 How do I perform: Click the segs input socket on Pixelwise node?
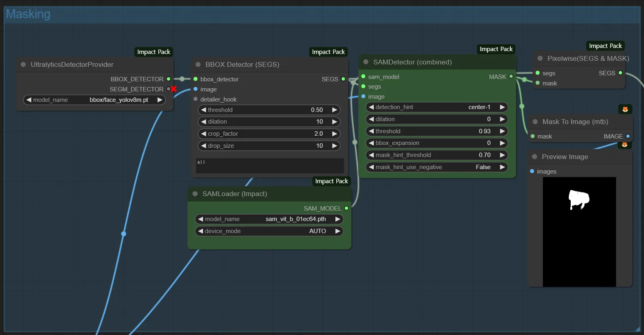click(x=538, y=73)
